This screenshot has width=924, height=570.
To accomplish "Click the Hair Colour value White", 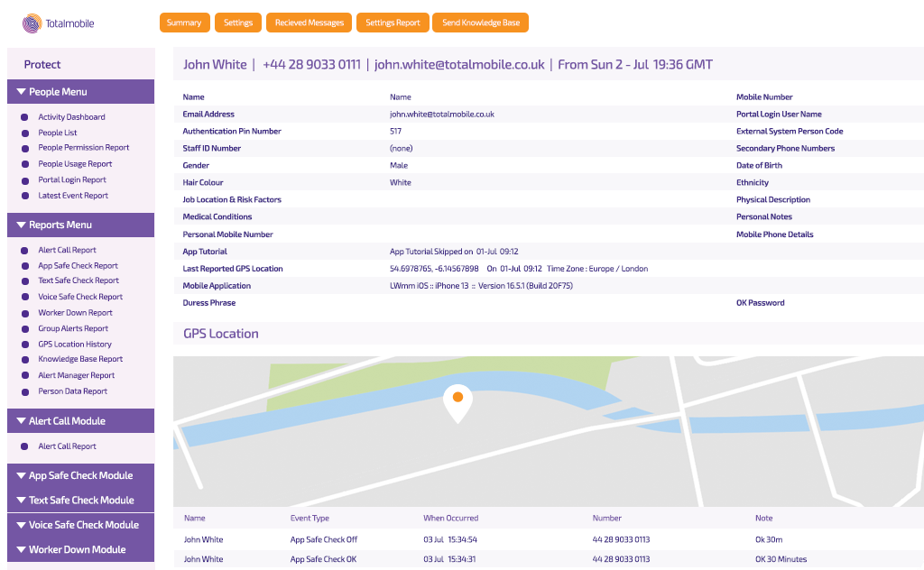I will pos(400,182).
